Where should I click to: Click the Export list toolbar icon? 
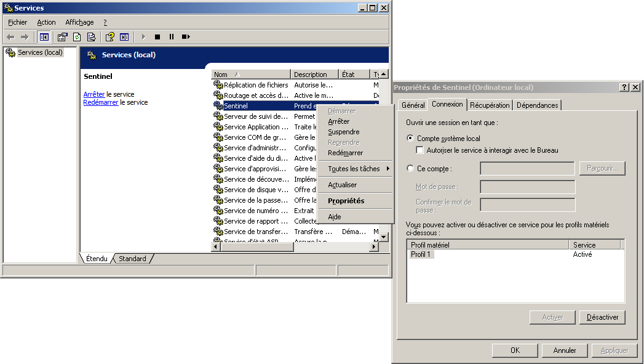91,37
